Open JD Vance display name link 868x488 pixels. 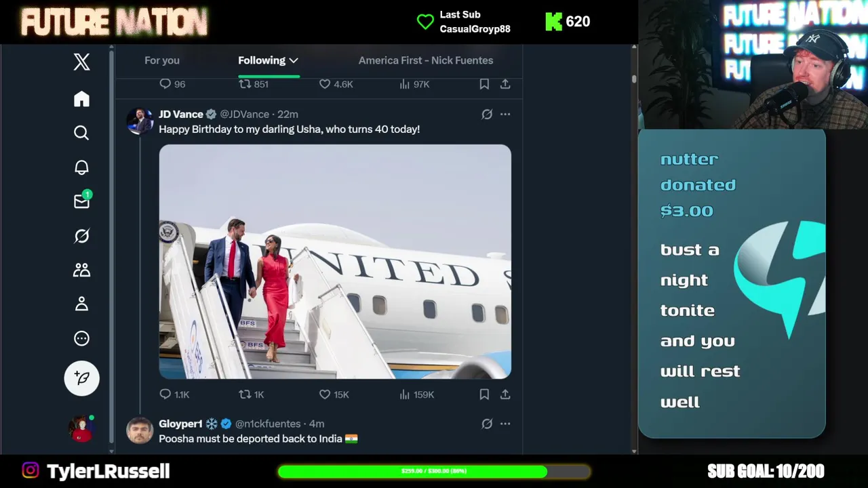pos(180,114)
